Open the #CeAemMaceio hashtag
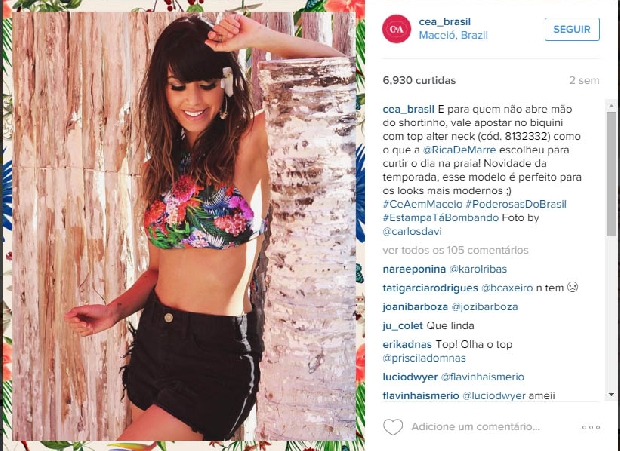This screenshot has width=620, height=451. [422, 204]
